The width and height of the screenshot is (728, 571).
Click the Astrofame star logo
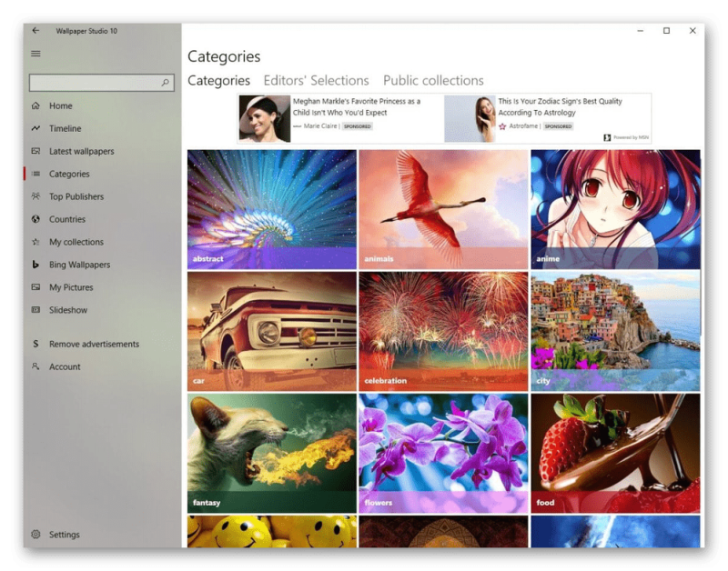(x=502, y=126)
